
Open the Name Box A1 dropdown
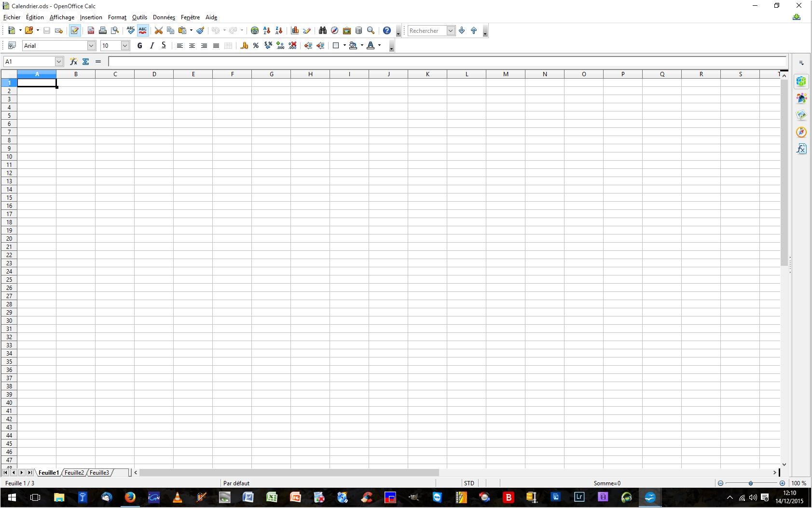59,61
